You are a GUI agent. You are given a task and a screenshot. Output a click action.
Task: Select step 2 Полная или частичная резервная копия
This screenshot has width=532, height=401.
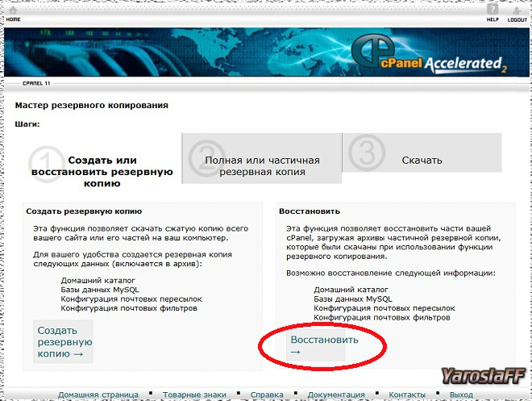pos(262,159)
